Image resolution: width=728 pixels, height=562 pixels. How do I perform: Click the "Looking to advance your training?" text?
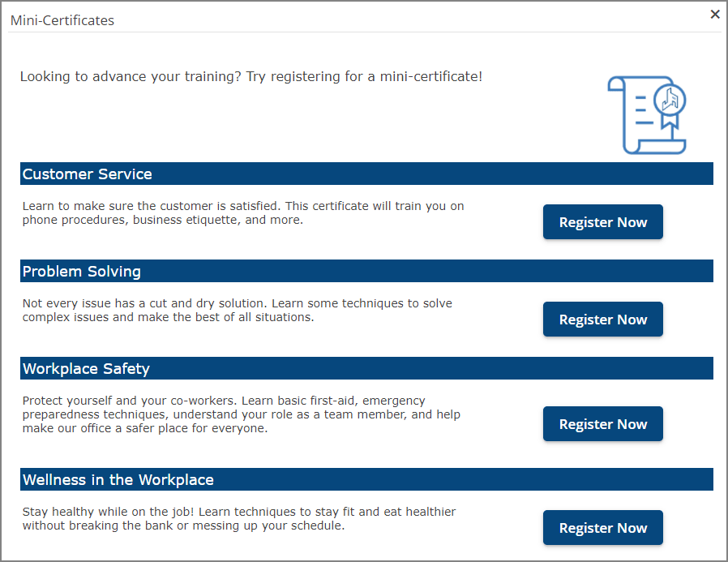(x=131, y=77)
